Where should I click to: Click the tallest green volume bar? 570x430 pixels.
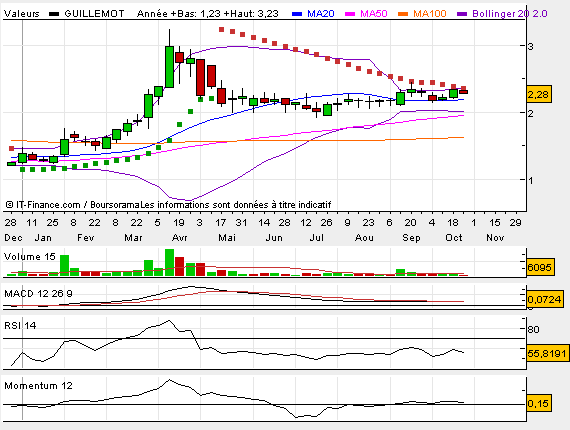[169, 262]
